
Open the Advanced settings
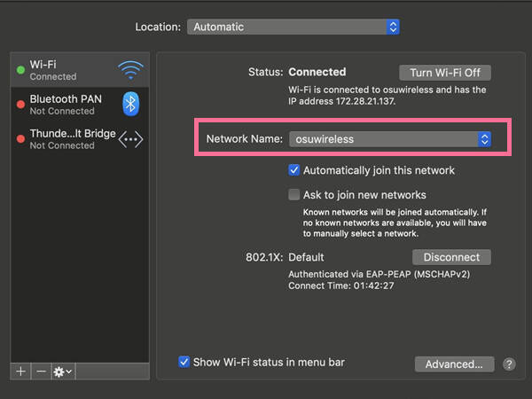point(454,364)
